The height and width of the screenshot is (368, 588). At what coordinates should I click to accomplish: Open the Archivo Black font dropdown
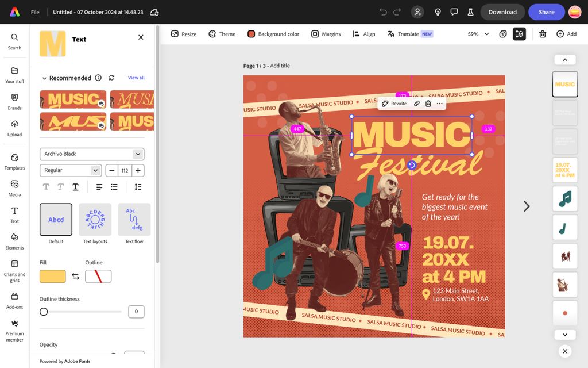click(x=91, y=154)
